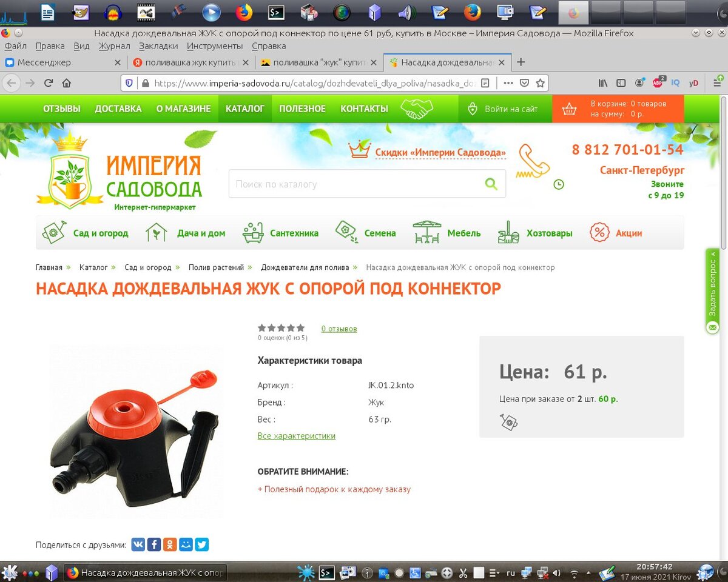Bookmark this page with the star
Screen dimensions: 728x582
(540, 83)
